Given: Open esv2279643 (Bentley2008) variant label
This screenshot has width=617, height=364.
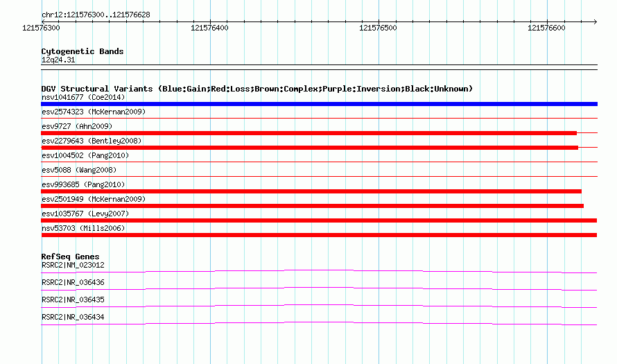Looking at the screenshot, I should pyautogui.click(x=92, y=141).
